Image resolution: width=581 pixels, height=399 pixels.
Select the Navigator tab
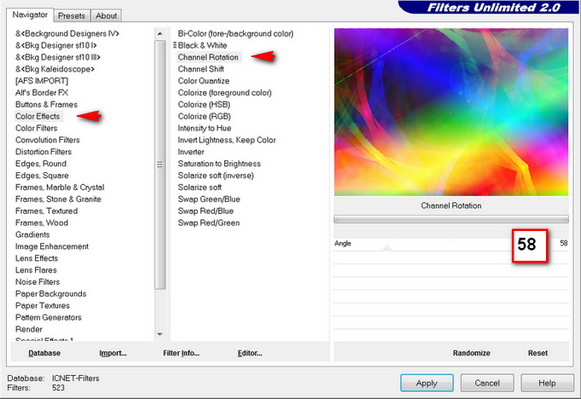(x=30, y=15)
